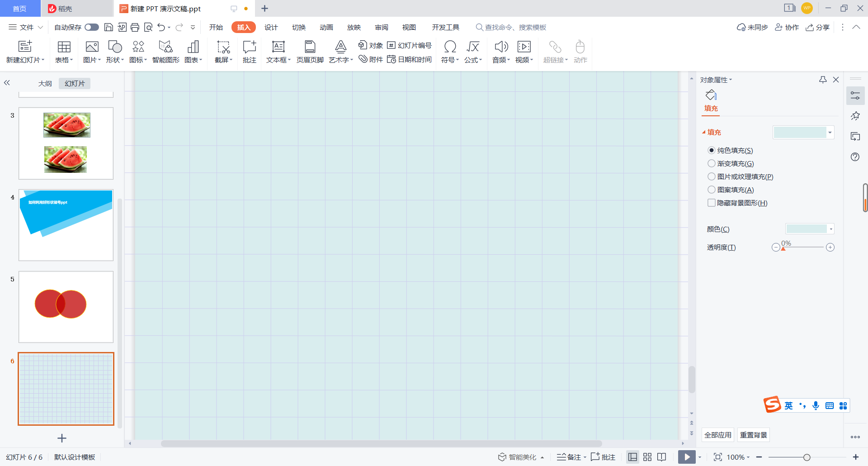The width and height of the screenshot is (868, 466).
Task: Collapse the 填充 section triangle
Action: pyautogui.click(x=704, y=132)
